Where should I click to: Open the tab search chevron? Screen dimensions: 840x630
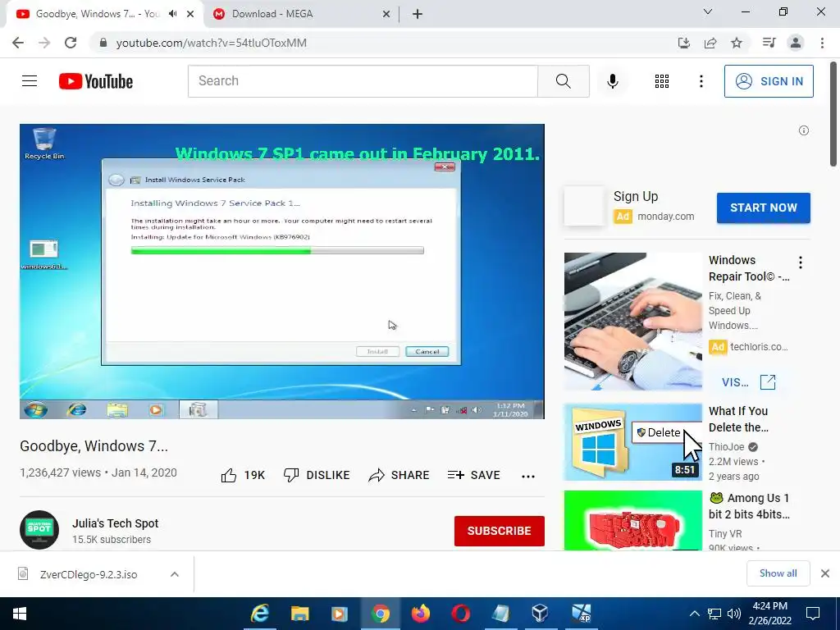707,11
